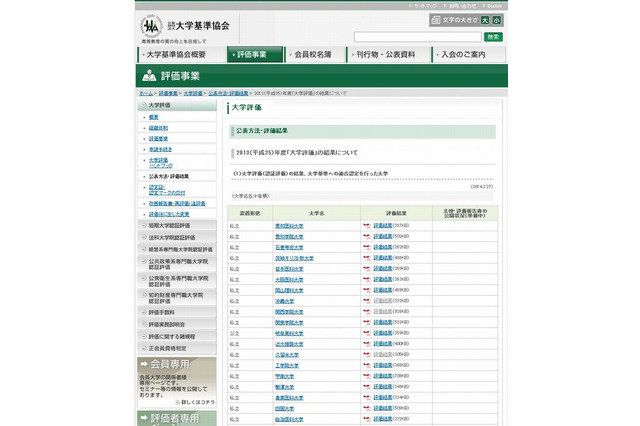
Task: Open PDF icon in 茨城キリスト教大学 row
Action: click(x=367, y=258)
